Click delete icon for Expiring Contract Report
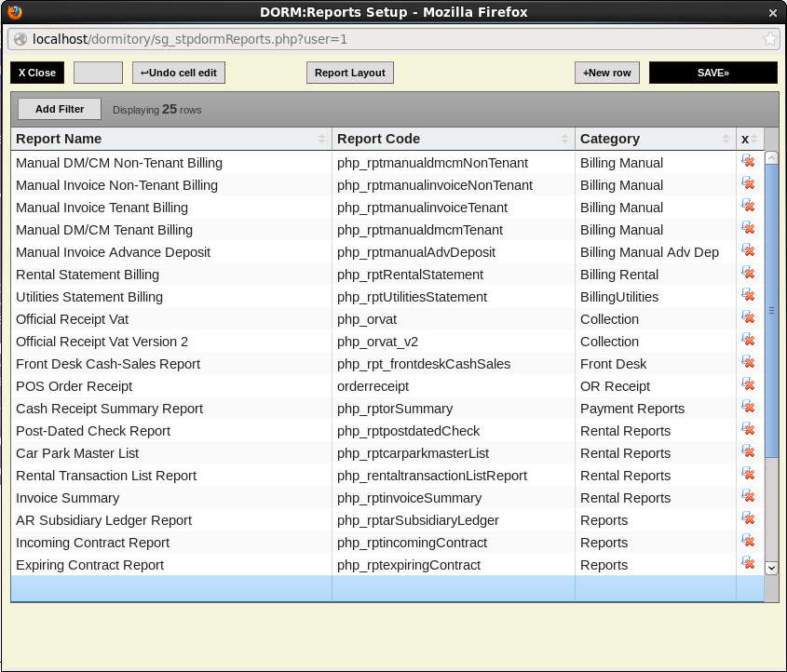 pos(748,563)
